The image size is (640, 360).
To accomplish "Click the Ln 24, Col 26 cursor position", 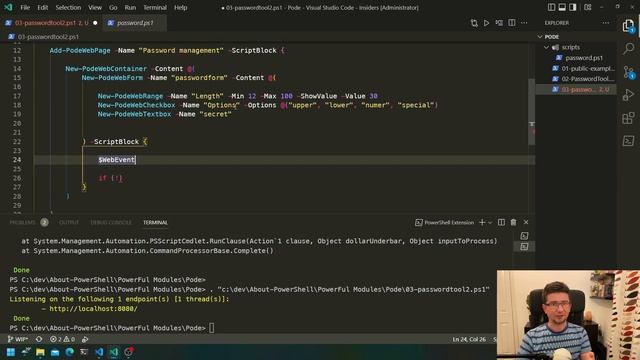I will pyautogui.click(x=469, y=339).
